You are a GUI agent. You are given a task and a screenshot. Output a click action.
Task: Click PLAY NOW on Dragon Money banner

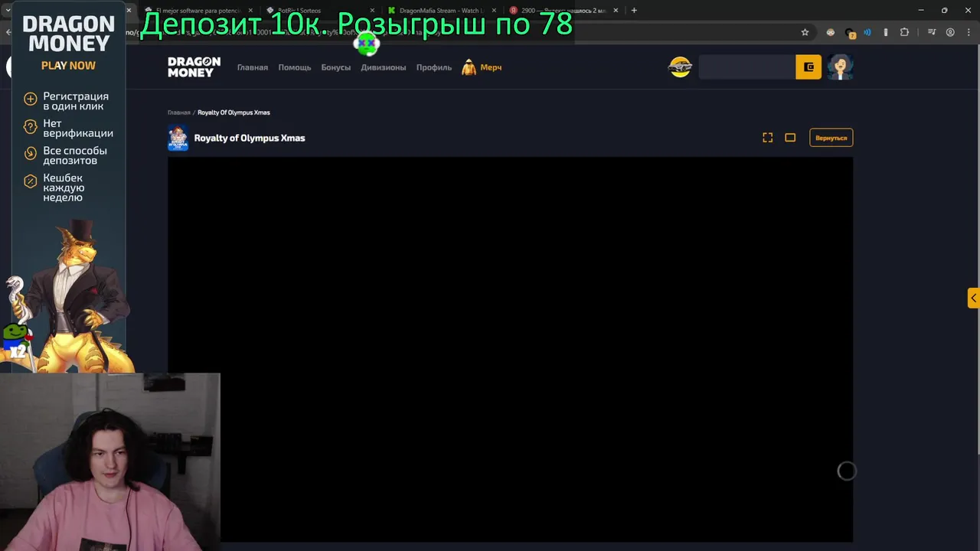tap(68, 66)
